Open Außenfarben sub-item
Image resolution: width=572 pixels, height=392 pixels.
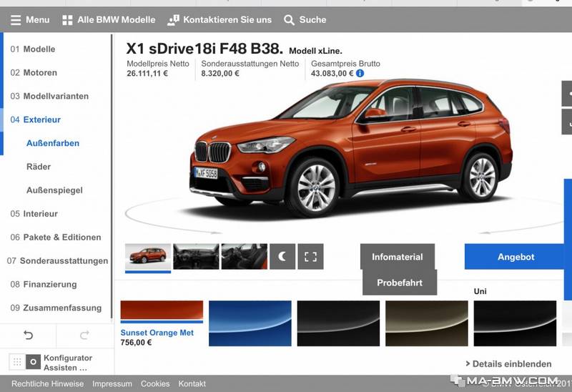(53, 143)
